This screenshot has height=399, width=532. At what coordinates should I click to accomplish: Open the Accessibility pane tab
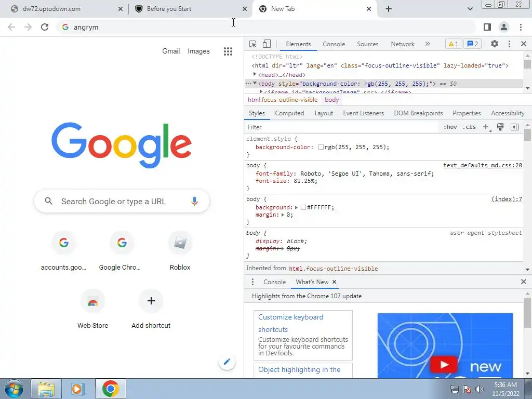point(508,113)
